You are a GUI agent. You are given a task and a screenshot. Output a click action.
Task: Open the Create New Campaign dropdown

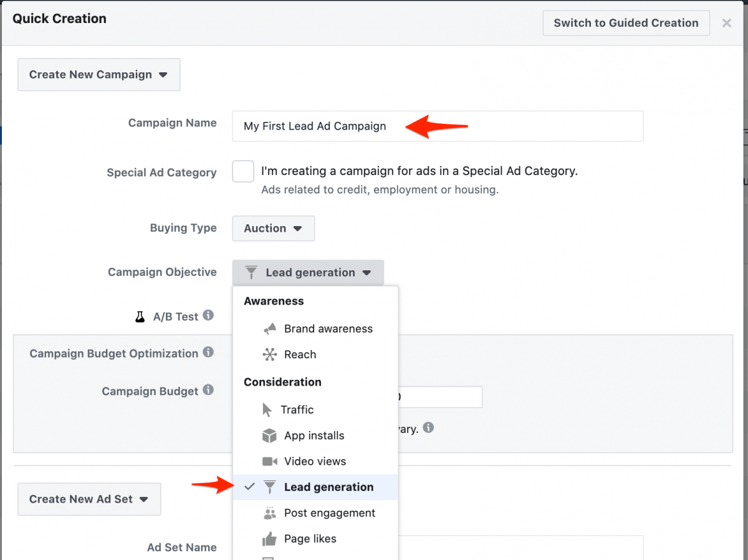pos(98,74)
